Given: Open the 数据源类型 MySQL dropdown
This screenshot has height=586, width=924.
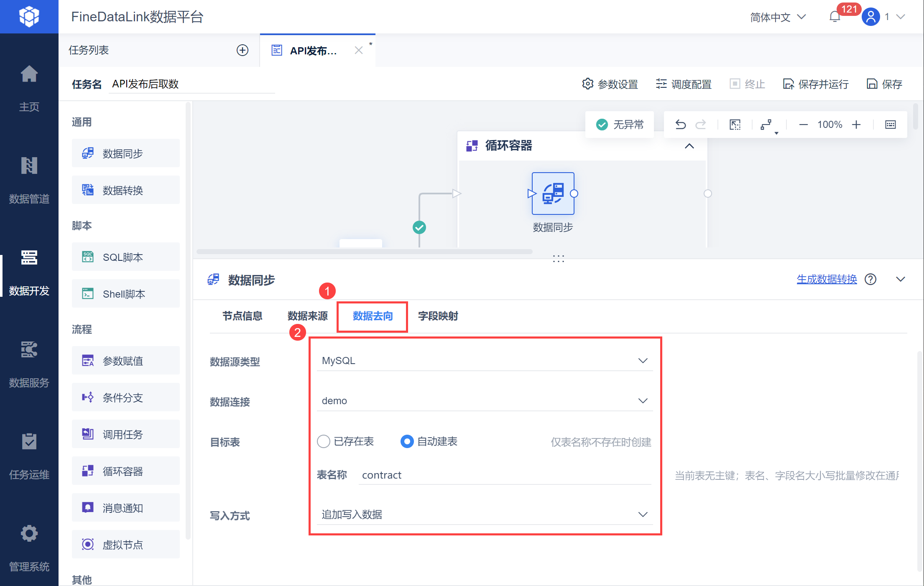Looking at the screenshot, I should coord(484,361).
